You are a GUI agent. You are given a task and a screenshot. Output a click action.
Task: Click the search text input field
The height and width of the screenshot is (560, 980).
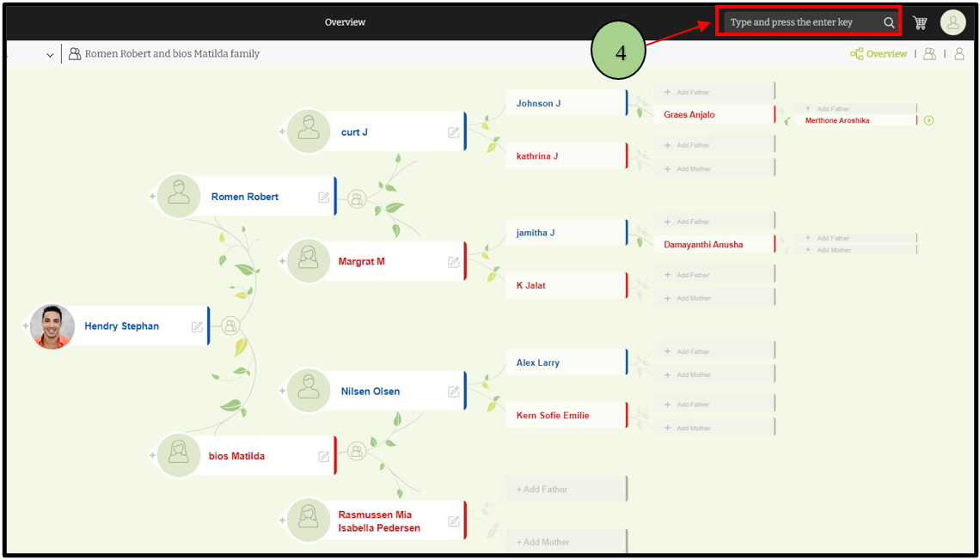pyautogui.click(x=799, y=22)
